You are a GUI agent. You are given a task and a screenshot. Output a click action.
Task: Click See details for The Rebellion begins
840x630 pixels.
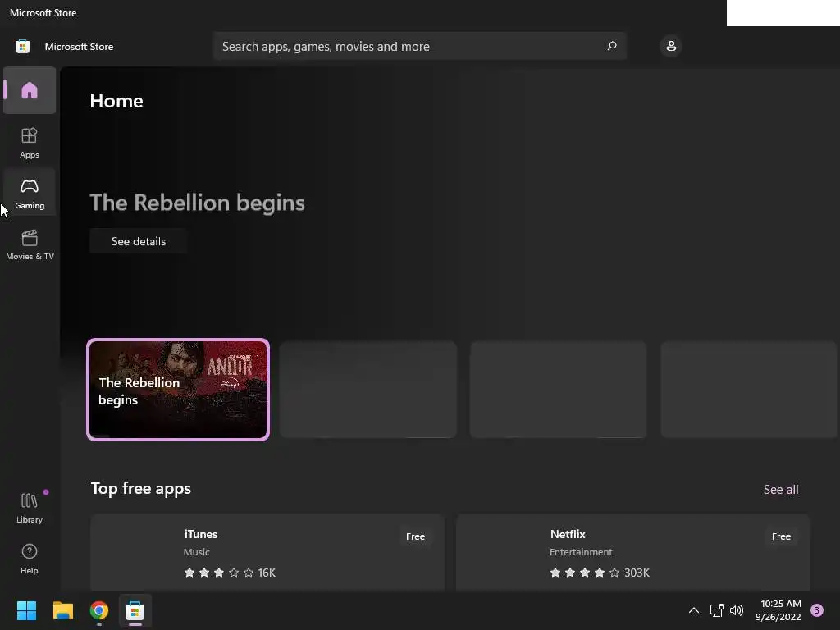(x=138, y=241)
